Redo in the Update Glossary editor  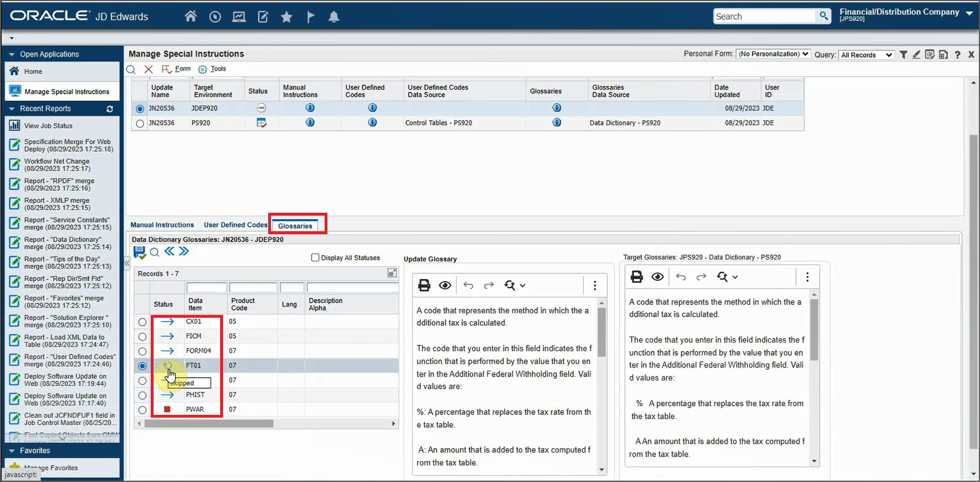(x=489, y=285)
